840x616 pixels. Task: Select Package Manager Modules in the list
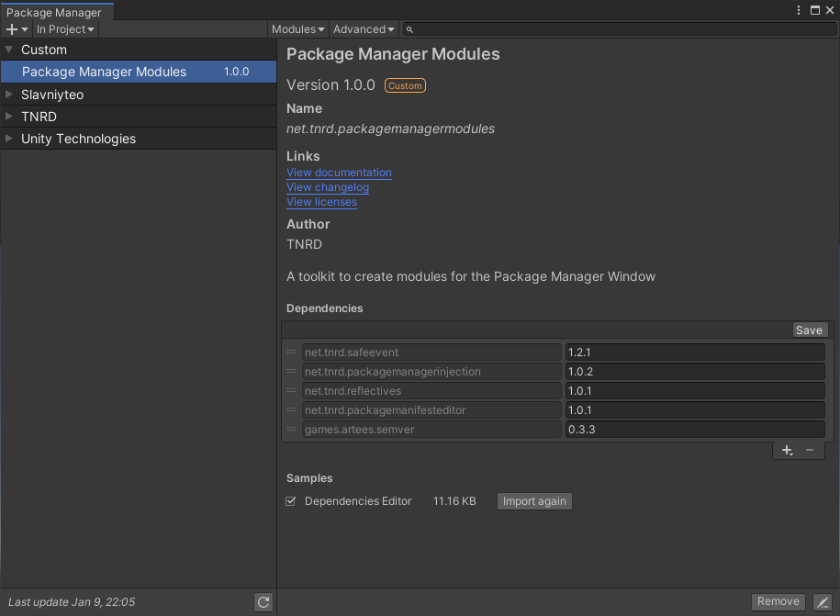pos(104,72)
